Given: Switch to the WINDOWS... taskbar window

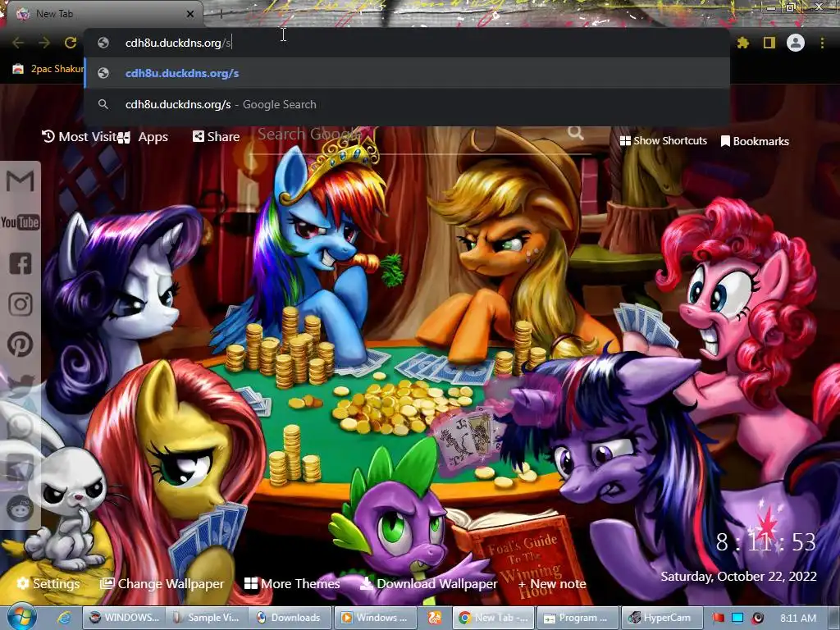Looking at the screenshot, I should 124,618.
